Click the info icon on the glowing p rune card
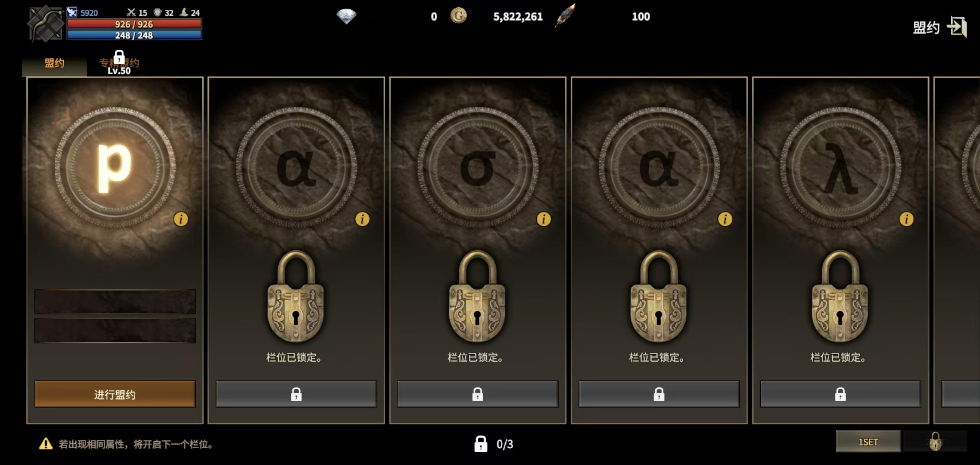The width and height of the screenshot is (980, 465). point(181,219)
